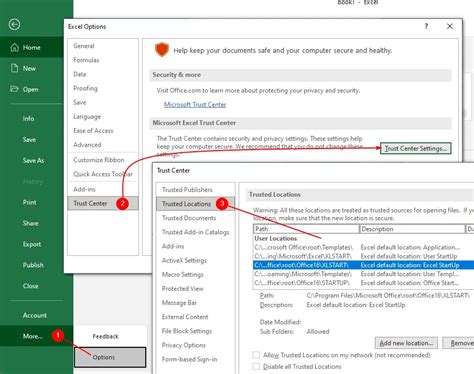Viewport: 474px width, 374px height.
Task: Select Formulas category in Excel Options
Action: (86, 60)
